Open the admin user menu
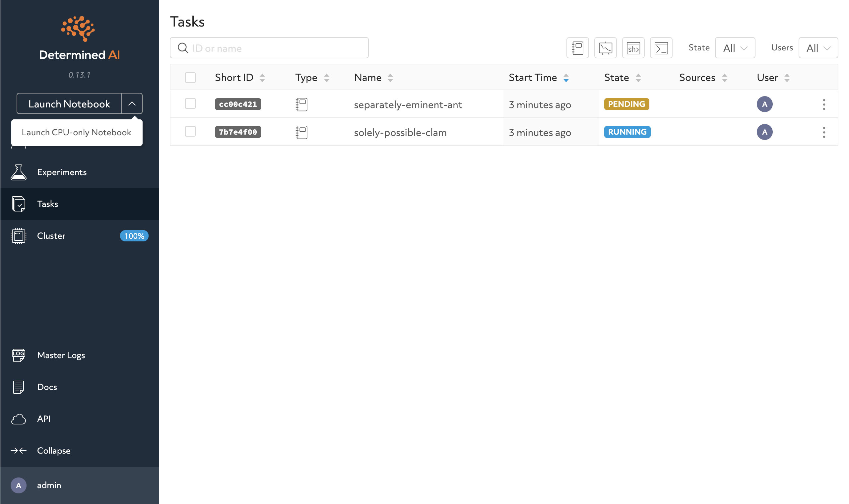This screenshot has height=504, width=849. pyautogui.click(x=80, y=485)
